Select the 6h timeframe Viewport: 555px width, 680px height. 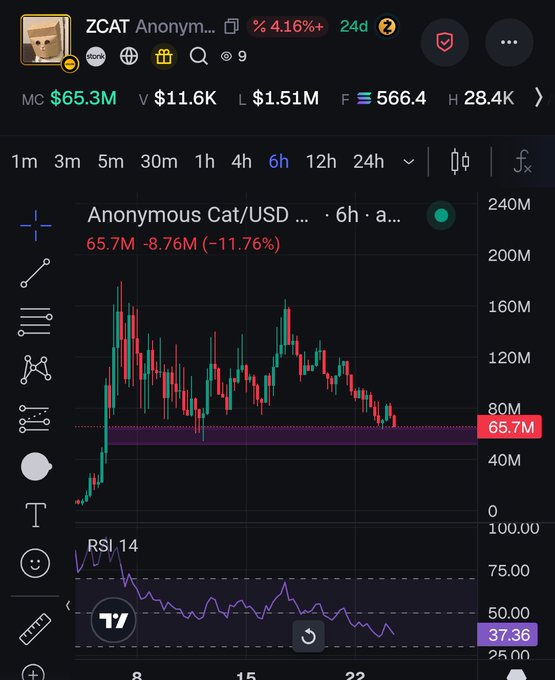coord(279,162)
